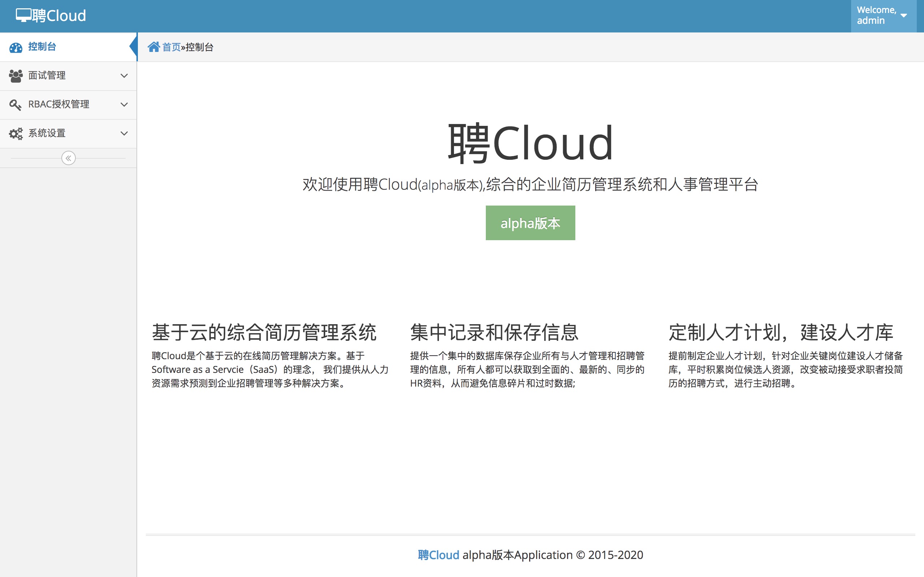Click the monitor icon in the header logo
The image size is (924, 577).
tap(23, 15)
